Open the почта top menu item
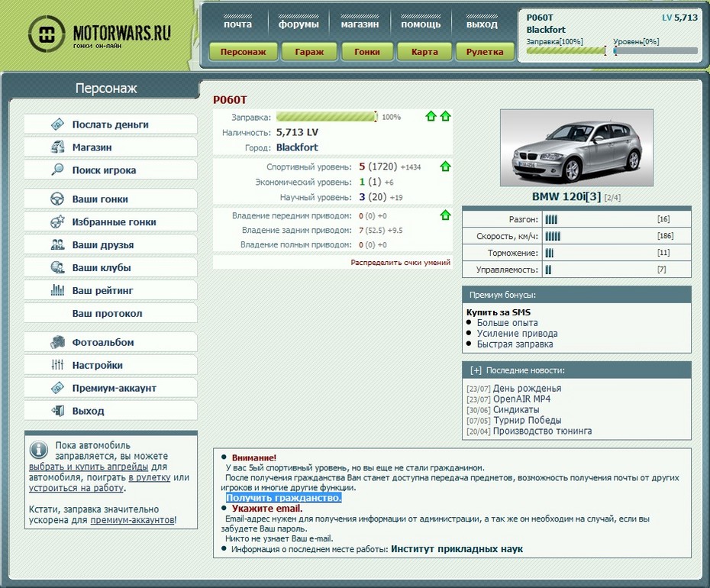The width and height of the screenshot is (710, 588). coord(237,24)
